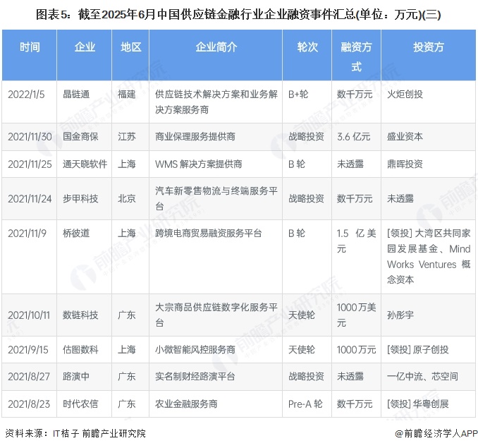Select funding amount 1000万元
The height and width of the screenshot is (448, 478).
click(x=356, y=350)
